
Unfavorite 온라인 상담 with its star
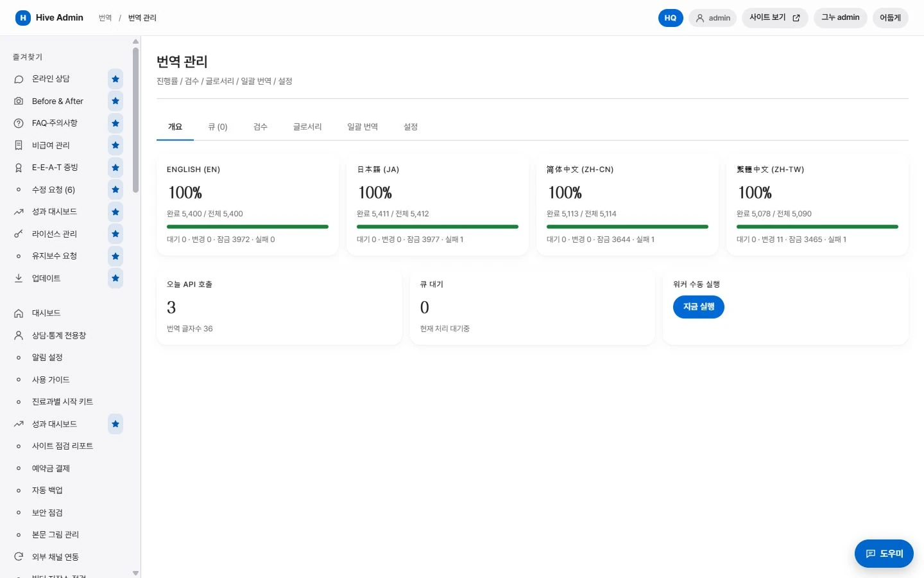coord(116,79)
